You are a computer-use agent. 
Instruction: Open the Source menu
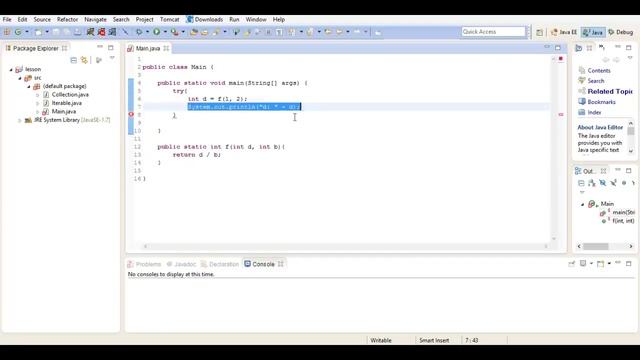(x=42, y=19)
